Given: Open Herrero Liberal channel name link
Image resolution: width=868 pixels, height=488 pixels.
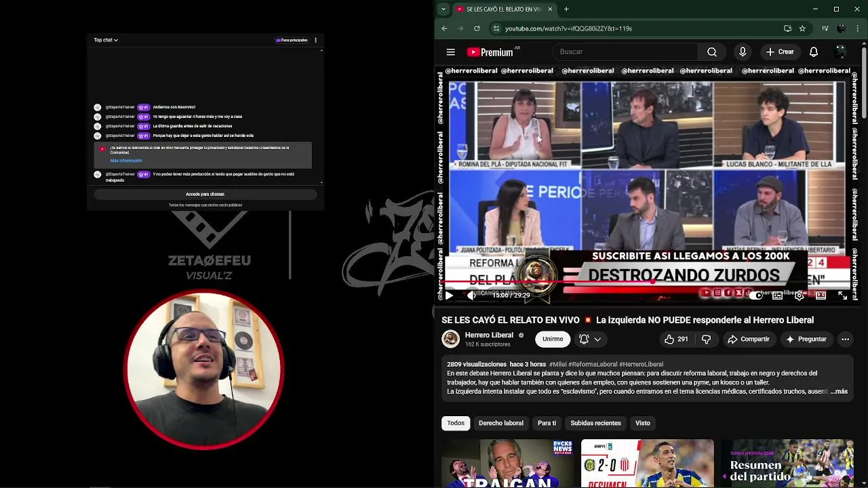Looking at the screenshot, I should coord(489,335).
